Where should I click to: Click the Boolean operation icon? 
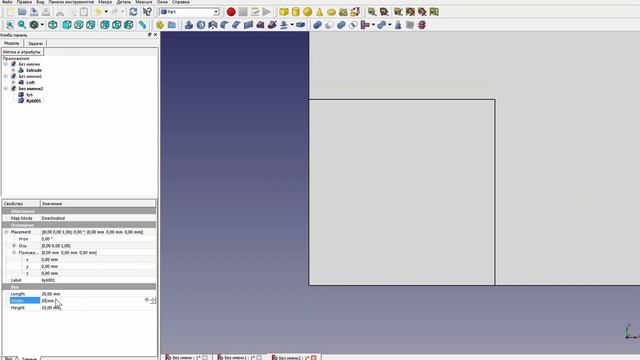317,25
